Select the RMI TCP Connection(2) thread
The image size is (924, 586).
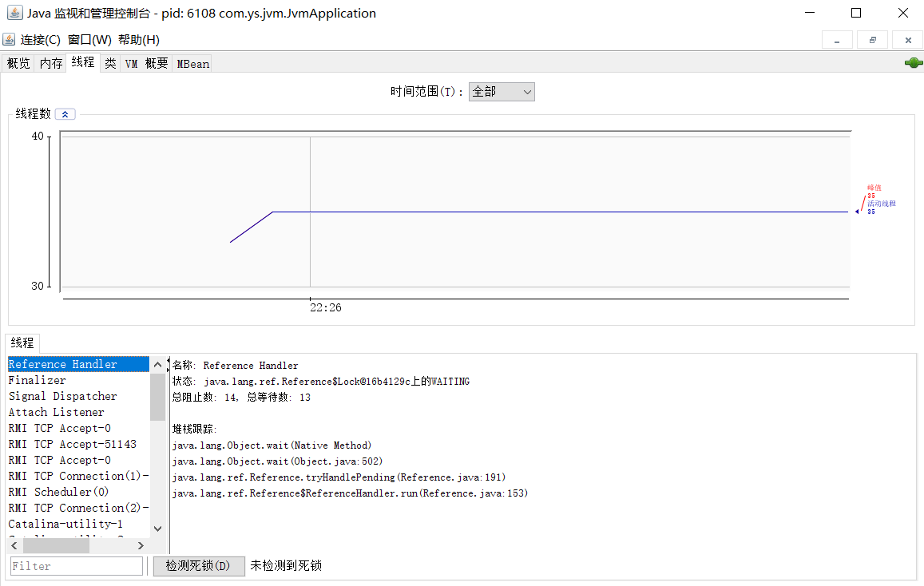tap(78, 508)
